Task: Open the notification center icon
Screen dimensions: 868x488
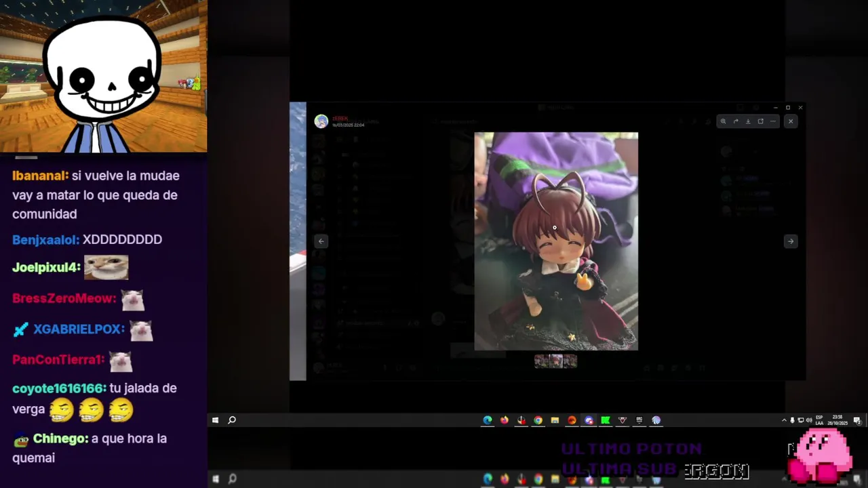Action: click(x=857, y=420)
